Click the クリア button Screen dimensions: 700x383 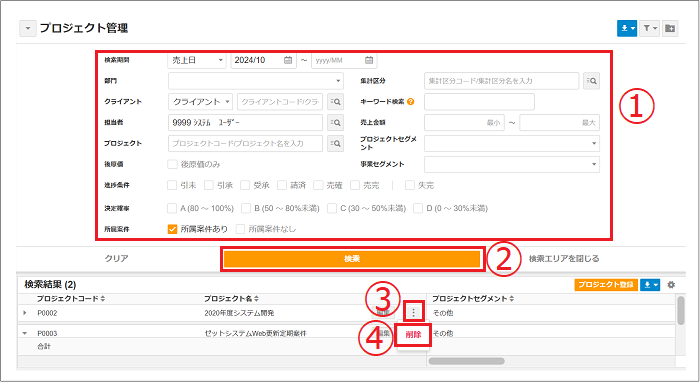click(x=117, y=258)
